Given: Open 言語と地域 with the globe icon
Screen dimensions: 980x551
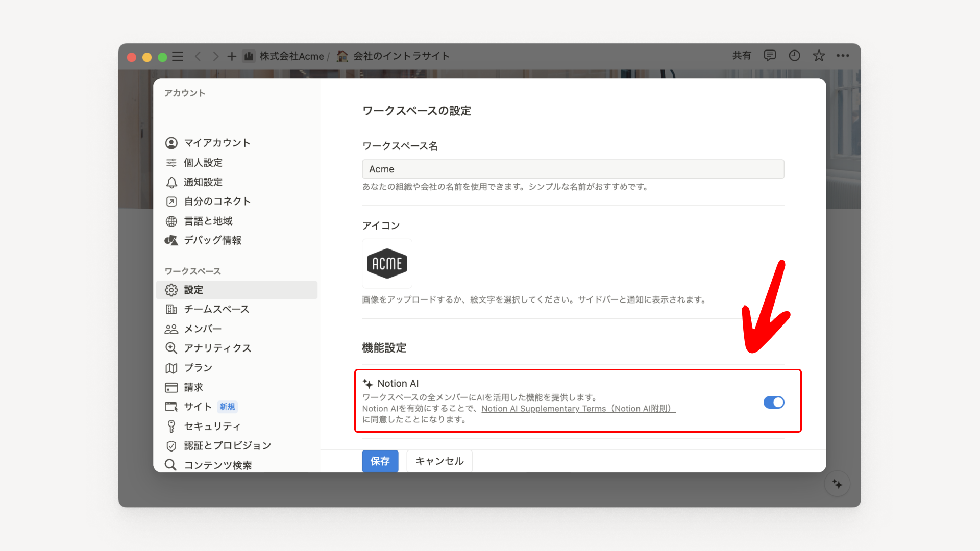Looking at the screenshot, I should click(208, 221).
